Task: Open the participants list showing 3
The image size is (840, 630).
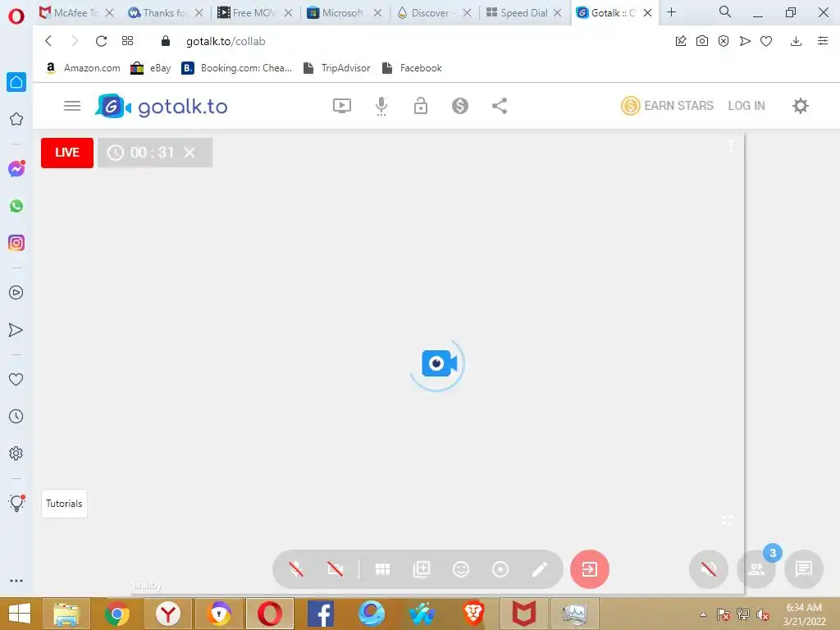Action: point(756,569)
